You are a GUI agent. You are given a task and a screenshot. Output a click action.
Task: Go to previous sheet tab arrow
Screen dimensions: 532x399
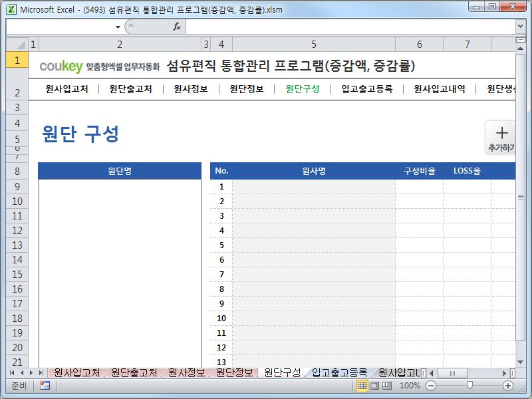(x=22, y=373)
